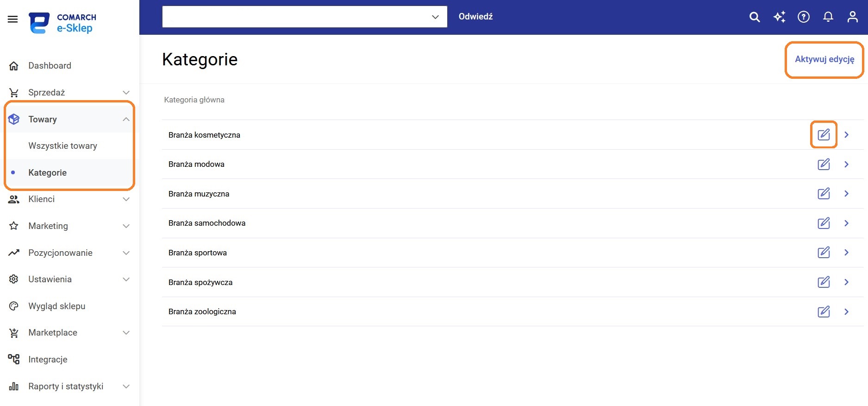Edit the Branża muzyczna category
Screen dimensions: 868x406
pyautogui.click(x=824, y=194)
